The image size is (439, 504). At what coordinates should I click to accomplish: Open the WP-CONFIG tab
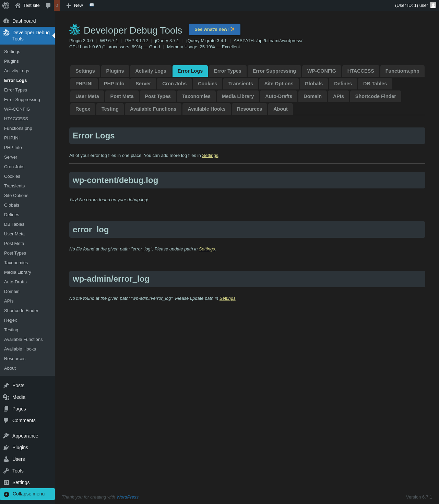[321, 71]
